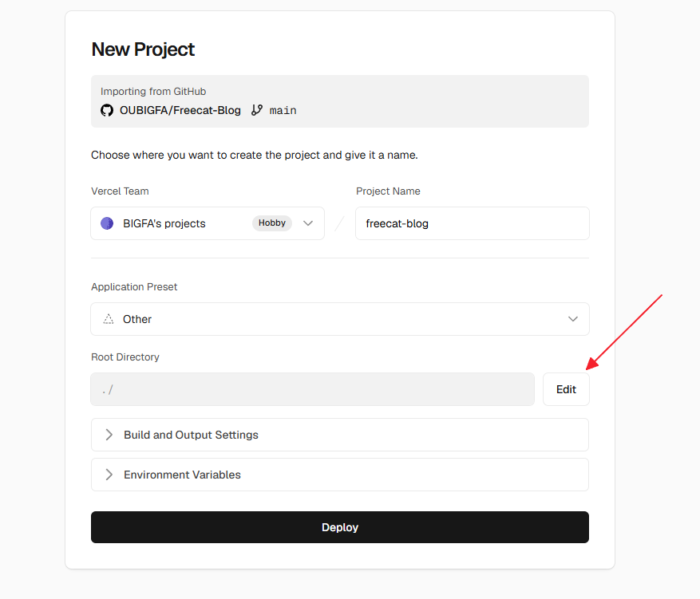The width and height of the screenshot is (700, 599).
Task: Click the New Project heading
Action: click(x=143, y=49)
